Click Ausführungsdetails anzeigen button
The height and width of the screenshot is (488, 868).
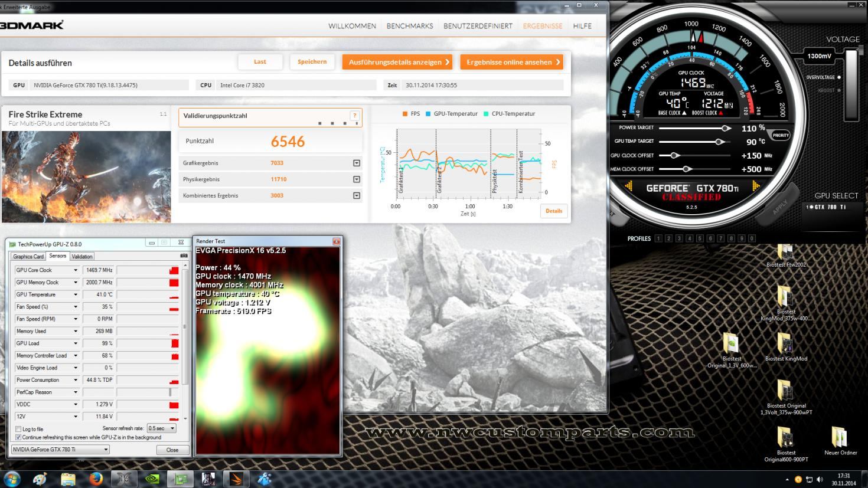(399, 62)
